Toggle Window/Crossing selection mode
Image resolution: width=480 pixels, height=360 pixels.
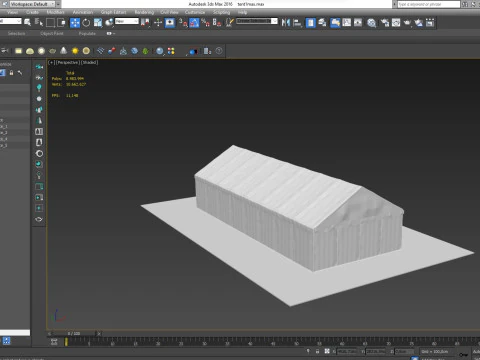[62, 22]
